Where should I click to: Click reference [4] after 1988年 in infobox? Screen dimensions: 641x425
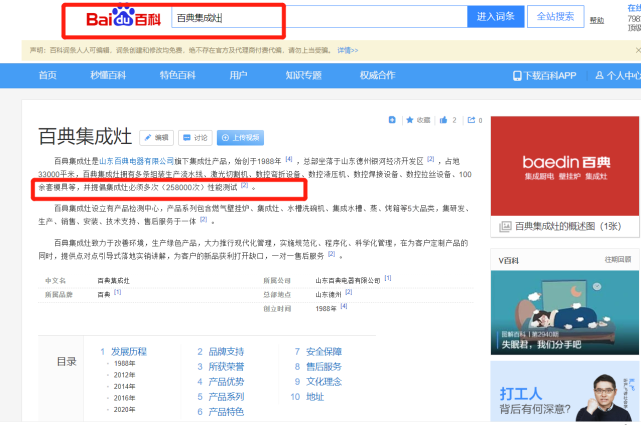[x=344, y=306]
